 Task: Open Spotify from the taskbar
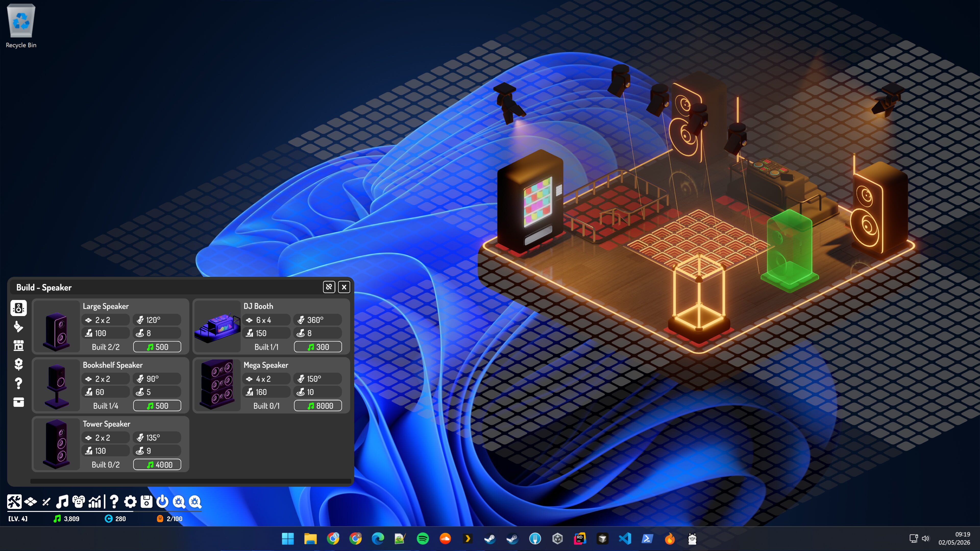(x=423, y=539)
